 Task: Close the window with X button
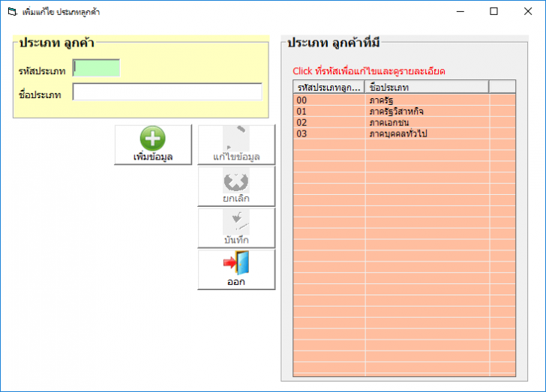tap(528, 11)
